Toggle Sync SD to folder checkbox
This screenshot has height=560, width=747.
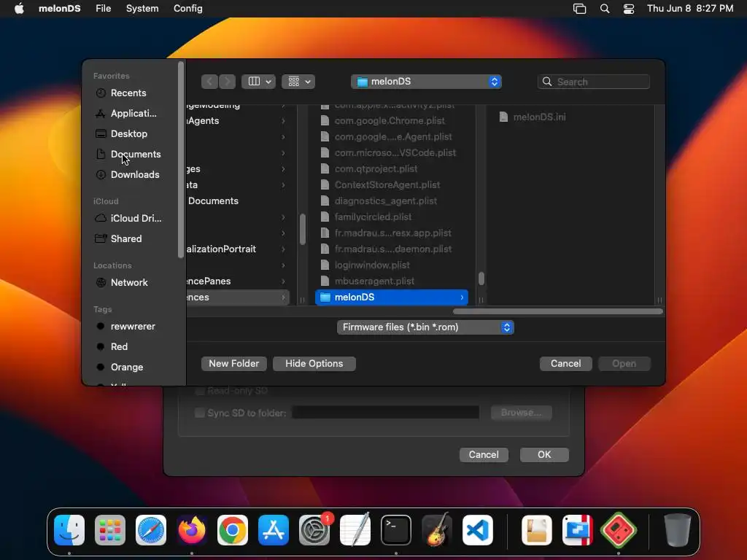tap(200, 413)
